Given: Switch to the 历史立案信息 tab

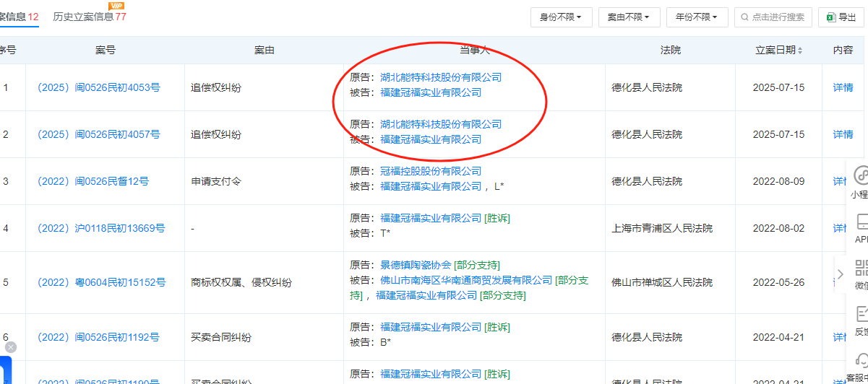Looking at the screenshot, I should [90, 17].
